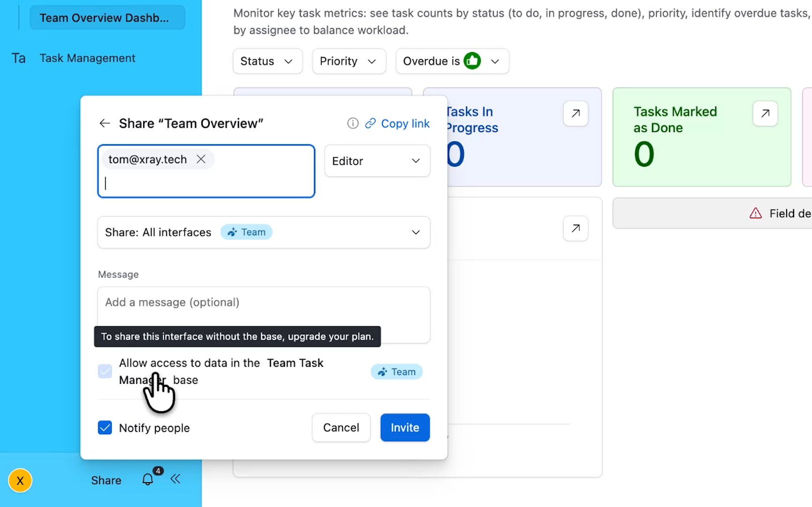This screenshot has width=812, height=507.
Task: Click the Invite button
Action: [405, 428]
